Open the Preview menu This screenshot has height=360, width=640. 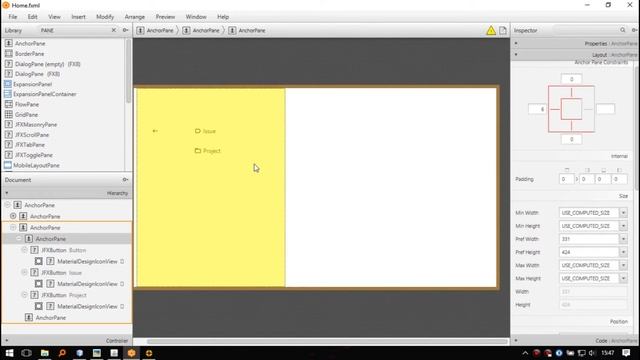(x=165, y=17)
